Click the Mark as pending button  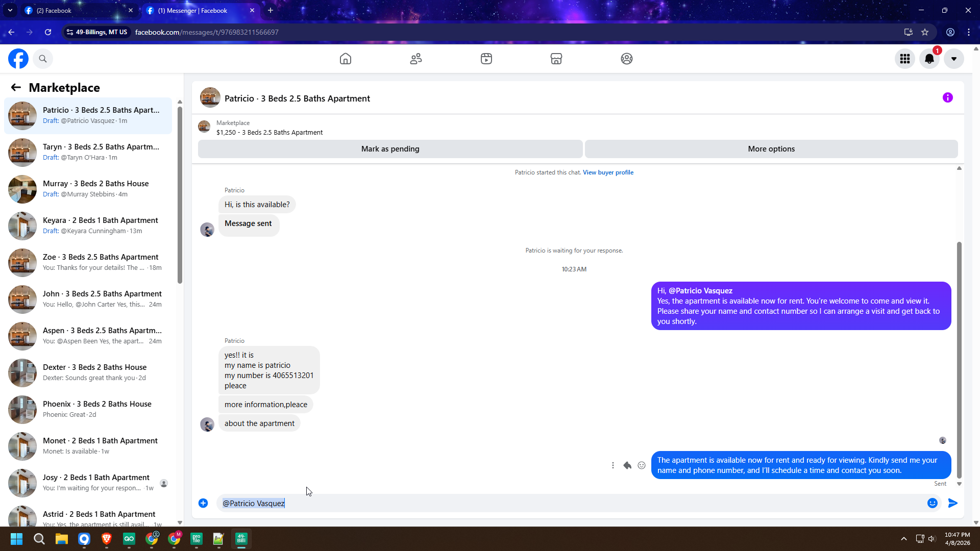pyautogui.click(x=390, y=149)
